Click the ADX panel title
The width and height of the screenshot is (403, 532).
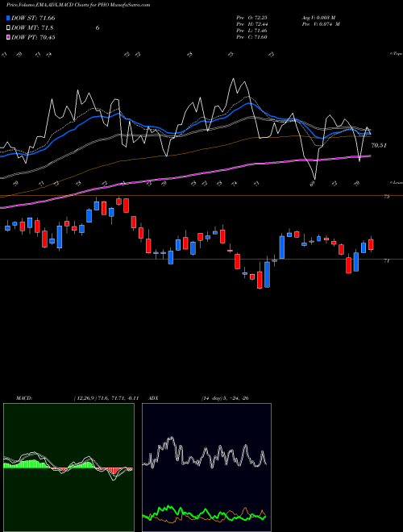(x=153, y=398)
